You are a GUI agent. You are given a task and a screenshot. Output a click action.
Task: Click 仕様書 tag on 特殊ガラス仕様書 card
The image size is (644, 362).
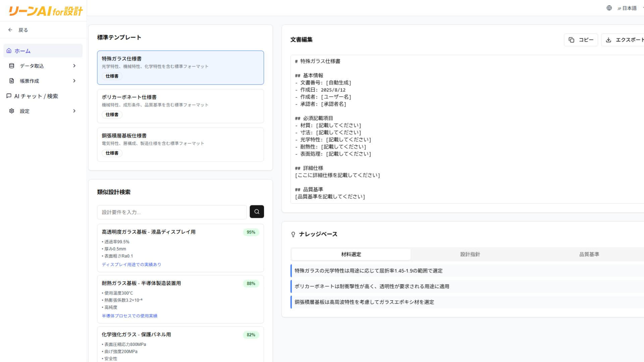(x=112, y=76)
